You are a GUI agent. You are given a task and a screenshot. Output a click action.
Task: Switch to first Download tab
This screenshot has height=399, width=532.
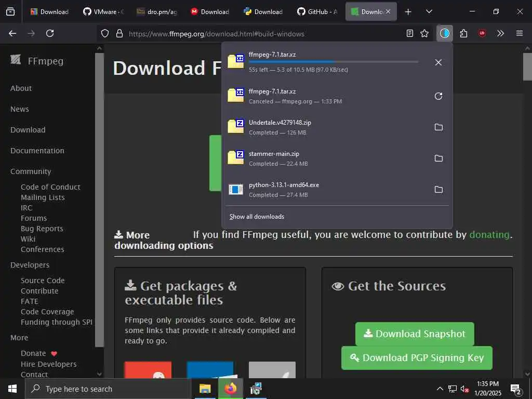tap(50, 12)
